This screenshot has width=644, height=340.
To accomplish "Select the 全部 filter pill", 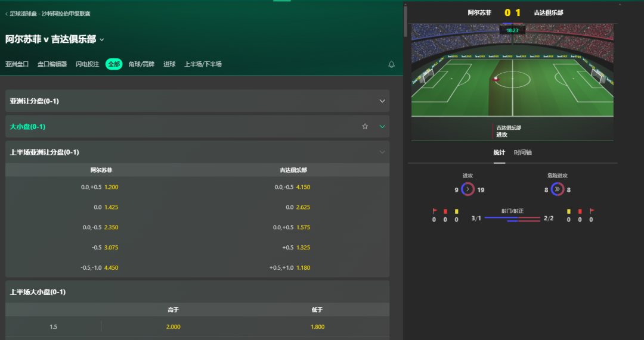I will coord(114,64).
